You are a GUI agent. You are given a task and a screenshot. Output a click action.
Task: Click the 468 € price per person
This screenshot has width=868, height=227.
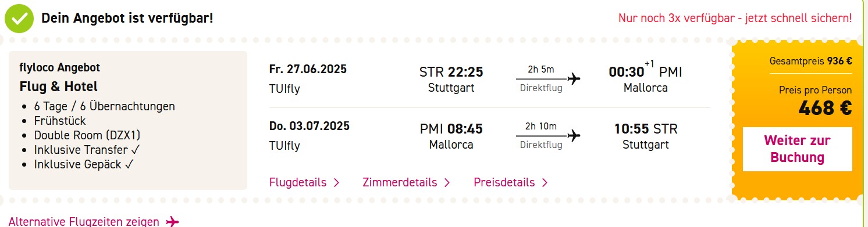825,108
